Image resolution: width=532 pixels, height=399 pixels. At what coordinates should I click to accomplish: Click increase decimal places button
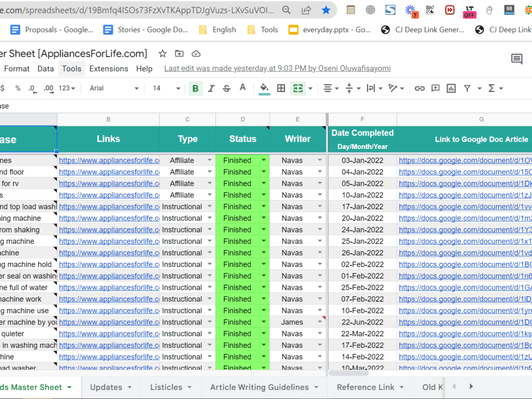point(49,88)
